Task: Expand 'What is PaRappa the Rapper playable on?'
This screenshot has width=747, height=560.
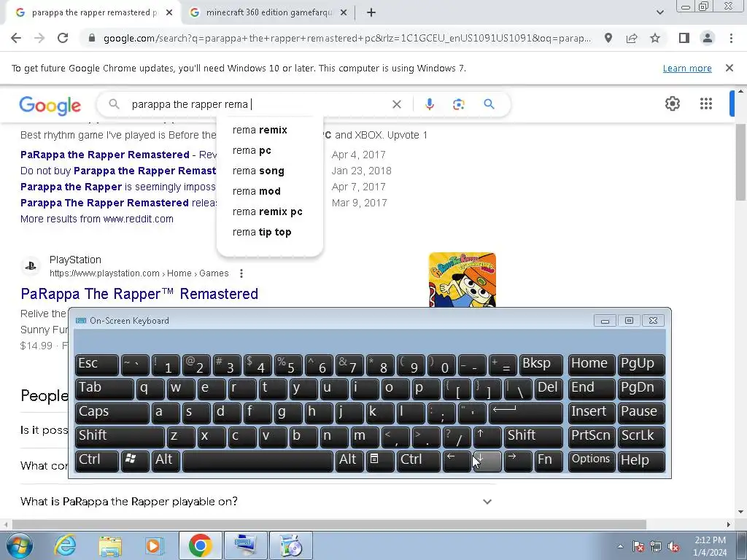Action: (258, 502)
